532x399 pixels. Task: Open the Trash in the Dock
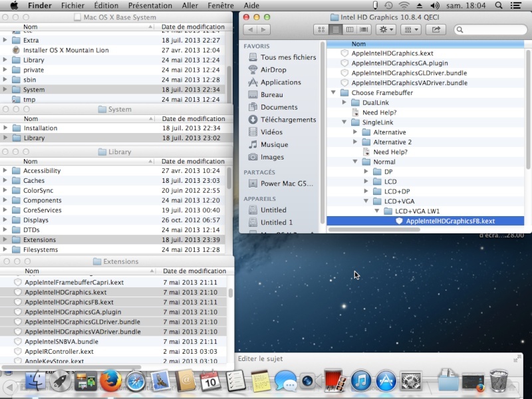point(498,380)
